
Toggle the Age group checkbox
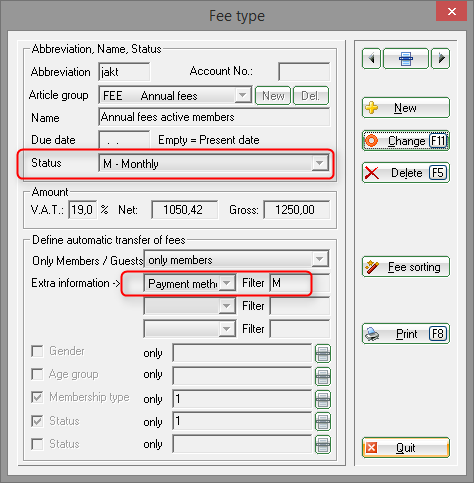[x=37, y=374]
